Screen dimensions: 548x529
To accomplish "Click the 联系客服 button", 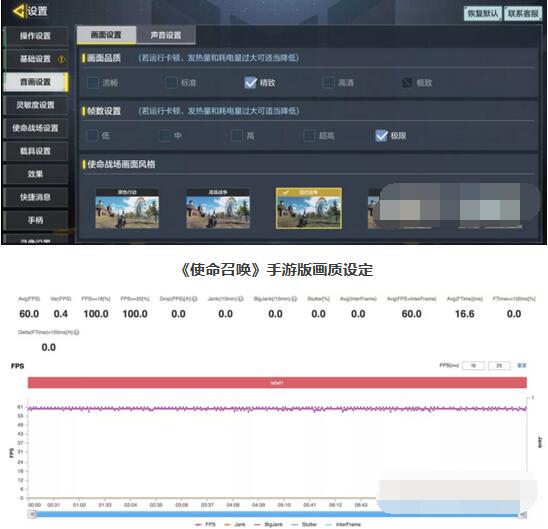I will pyautogui.click(x=523, y=14).
